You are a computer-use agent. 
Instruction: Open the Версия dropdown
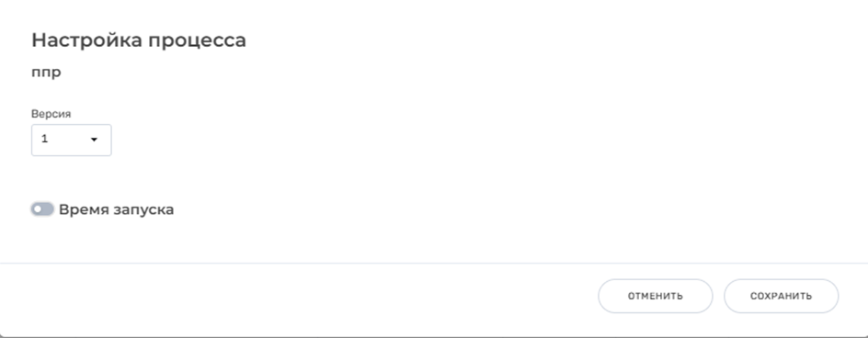pyautogui.click(x=72, y=140)
